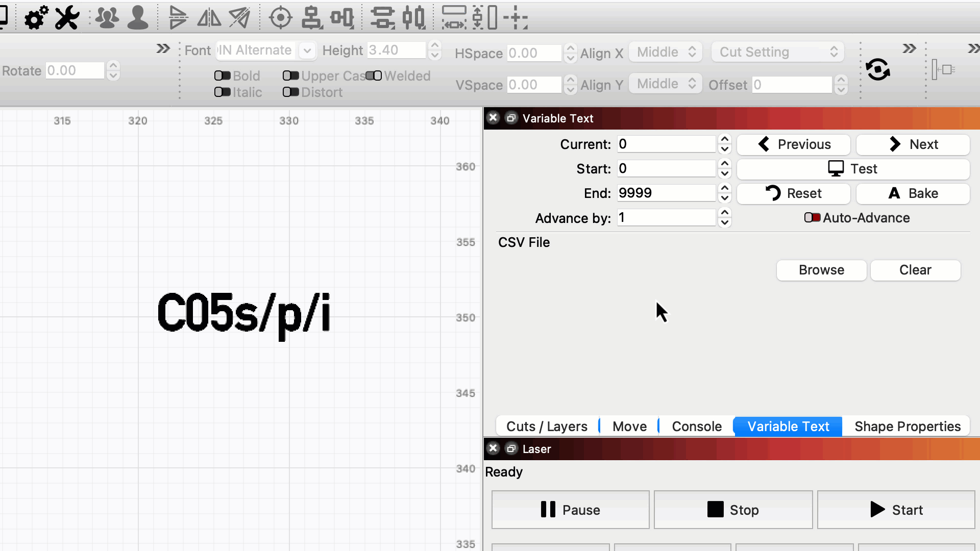
Task: Flip the shape horizontally using mirror icon
Action: tap(209, 17)
